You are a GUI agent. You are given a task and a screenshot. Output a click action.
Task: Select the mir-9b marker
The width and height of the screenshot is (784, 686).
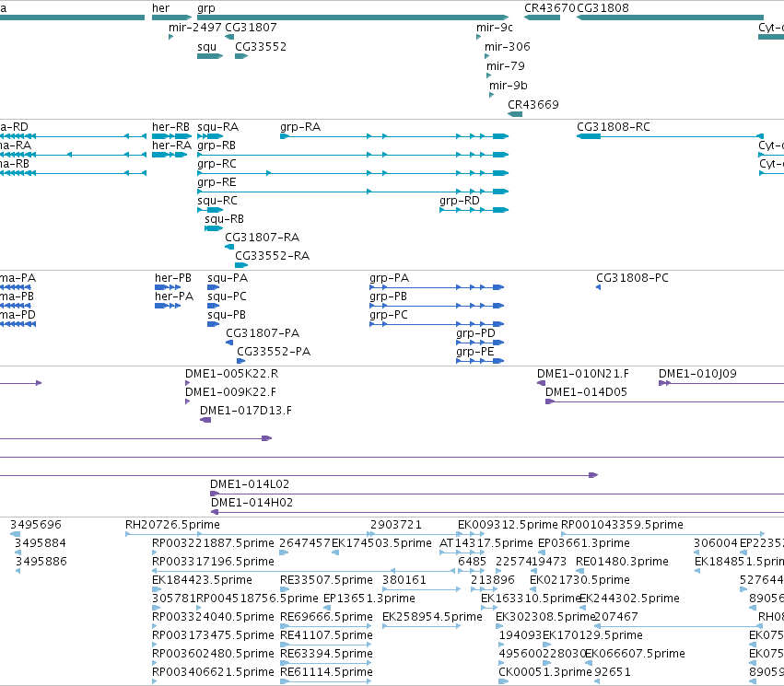click(492, 95)
